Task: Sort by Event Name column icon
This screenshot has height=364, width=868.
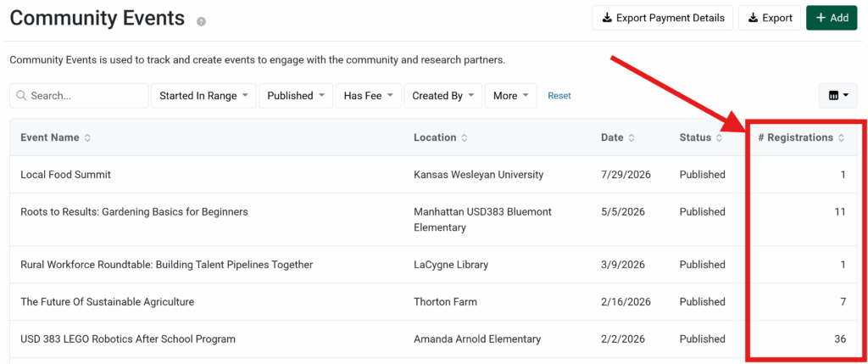Action: [x=87, y=137]
